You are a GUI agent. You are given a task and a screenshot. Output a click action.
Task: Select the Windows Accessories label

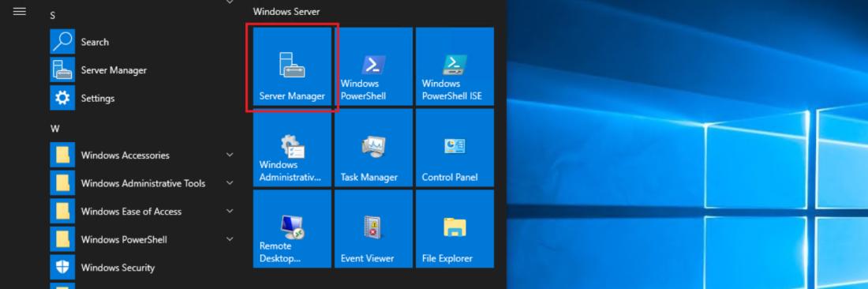click(x=125, y=156)
